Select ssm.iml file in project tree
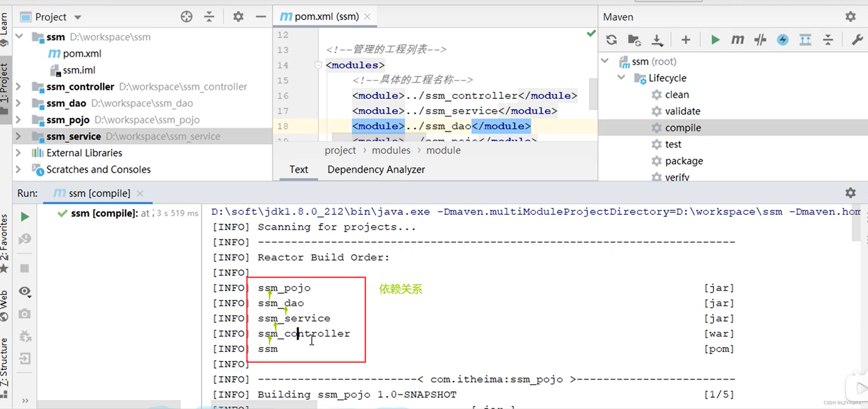The height and width of the screenshot is (409, 868). (73, 70)
